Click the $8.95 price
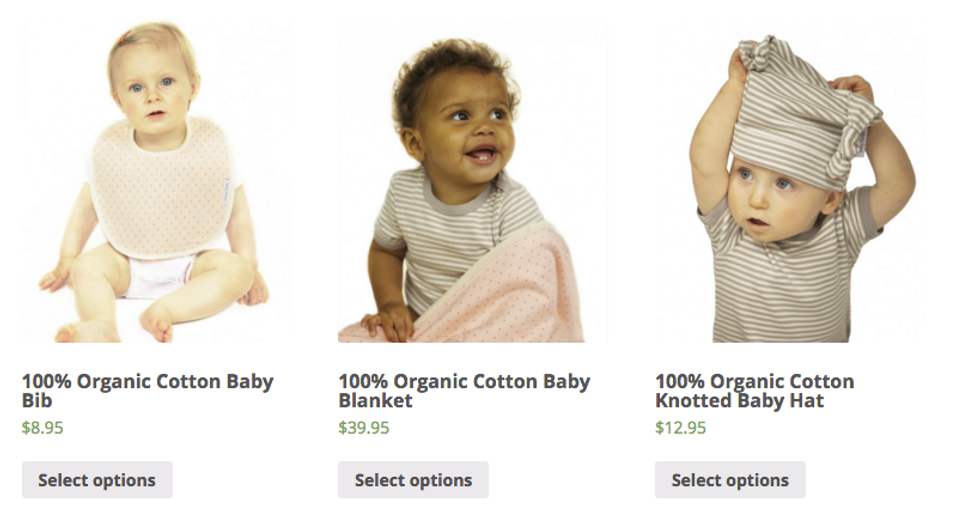 tap(42, 428)
